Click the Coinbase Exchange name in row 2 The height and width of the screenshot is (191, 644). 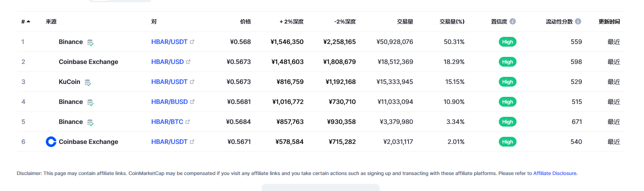click(x=88, y=62)
